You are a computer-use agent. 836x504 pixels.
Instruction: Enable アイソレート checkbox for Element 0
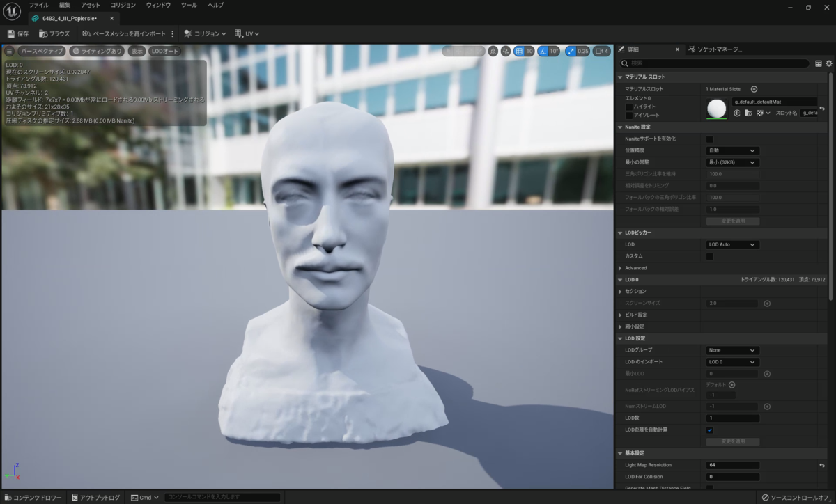[x=629, y=115]
